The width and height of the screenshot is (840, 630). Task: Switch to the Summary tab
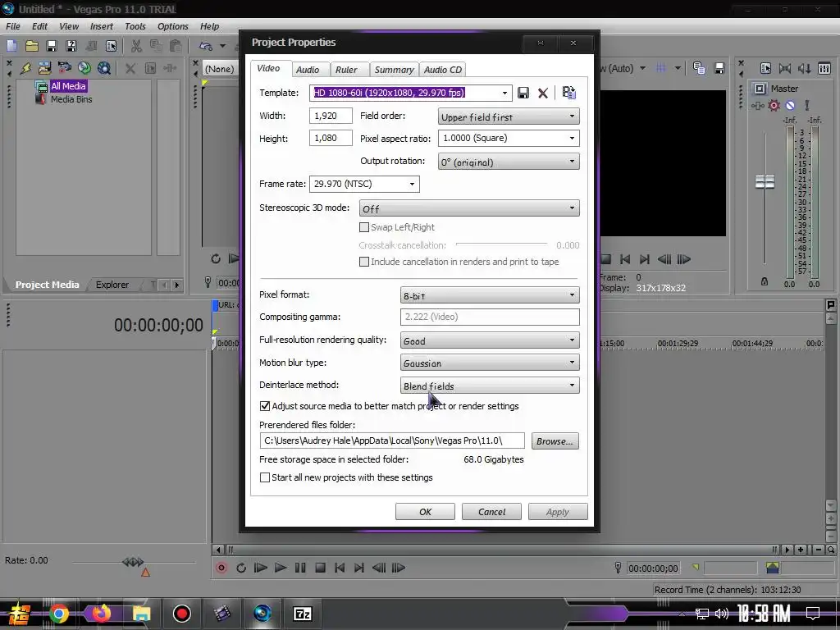pyautogui.click(x=394, y=70)
